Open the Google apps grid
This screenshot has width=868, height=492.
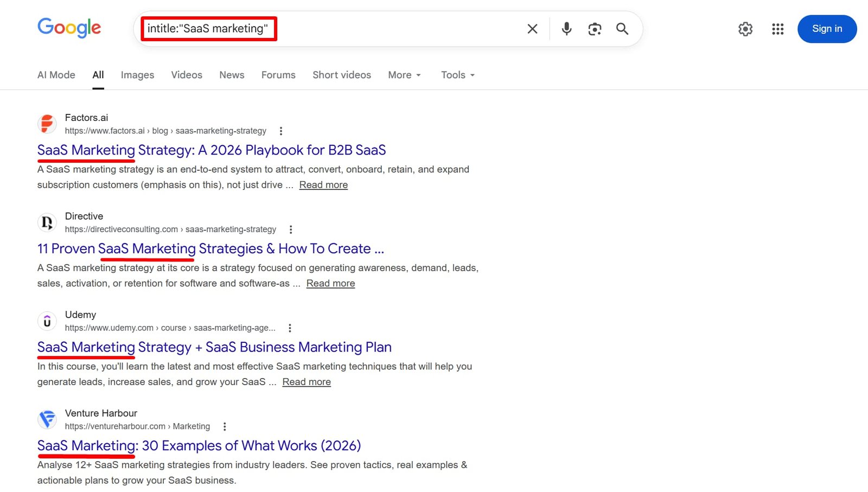click(x=777, y=29)
